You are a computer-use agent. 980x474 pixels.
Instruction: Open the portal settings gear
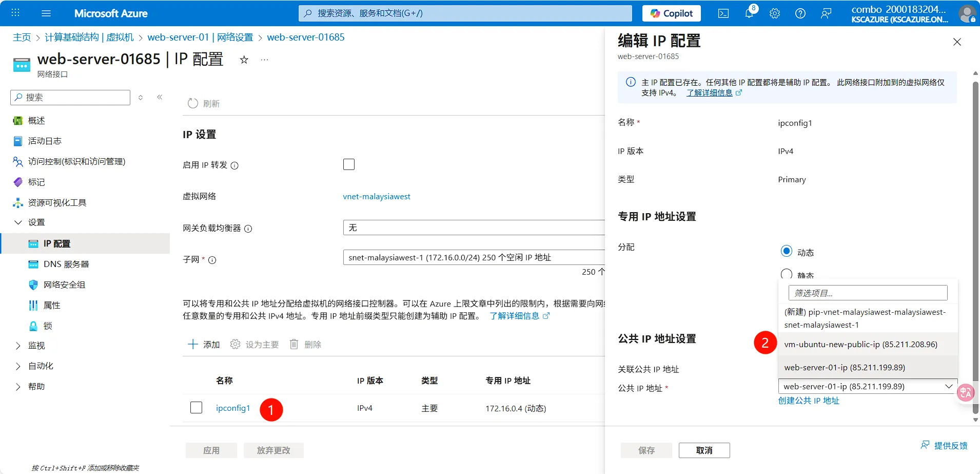pos(774,13)
